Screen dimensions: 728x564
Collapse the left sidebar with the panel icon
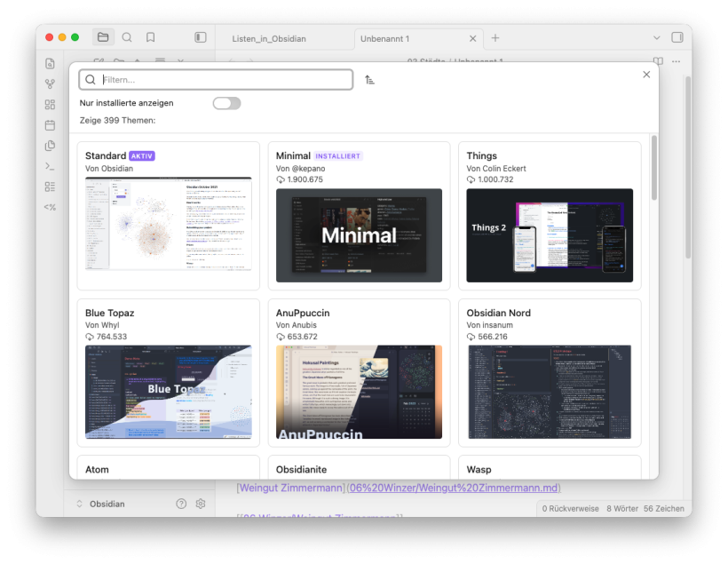coord(200,37)
